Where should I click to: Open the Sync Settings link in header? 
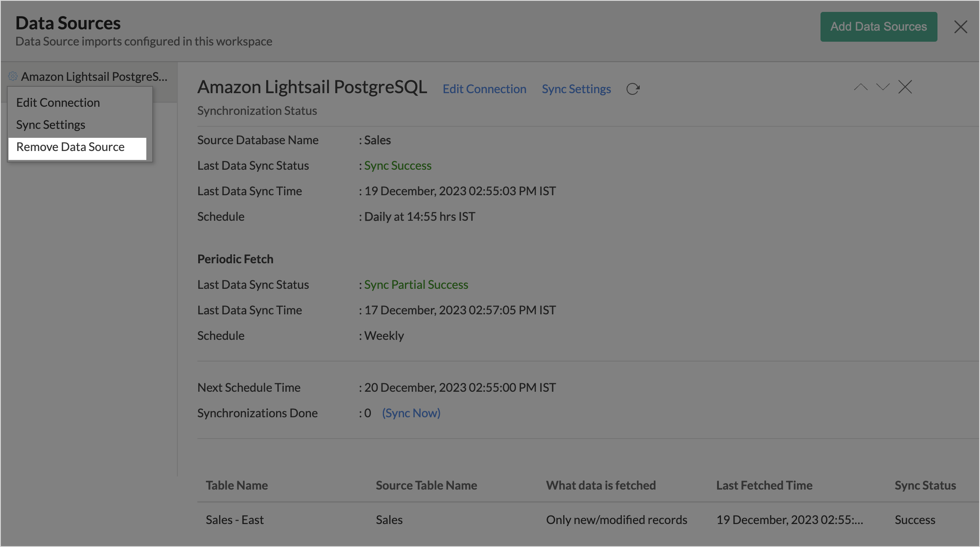(576, 89)
